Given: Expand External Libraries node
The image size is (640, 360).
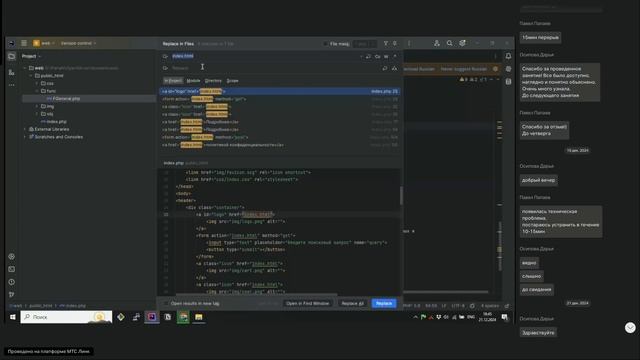Looking at the screenshot, I should 25,129.
